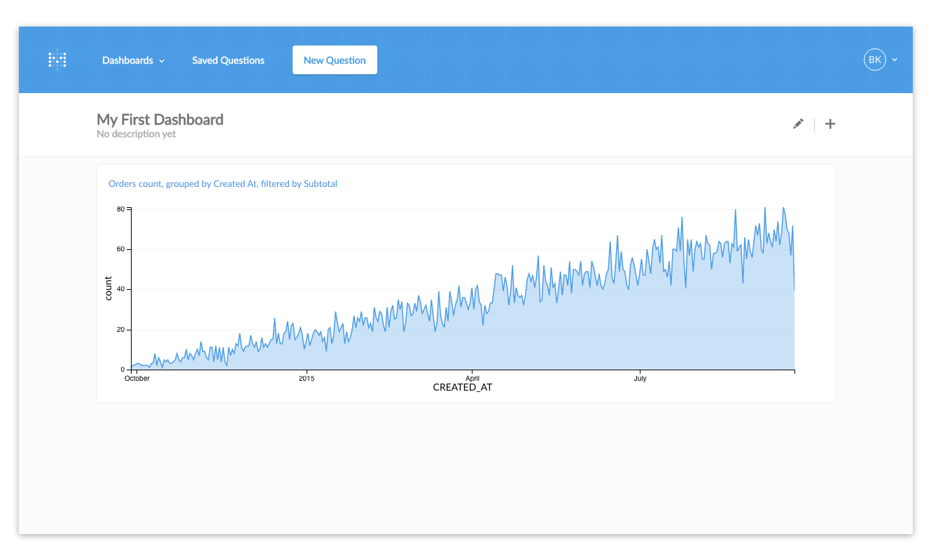Click the 80 tick on y-axis
This screenshot has width=931, height=560.
[x=120, y=209]
